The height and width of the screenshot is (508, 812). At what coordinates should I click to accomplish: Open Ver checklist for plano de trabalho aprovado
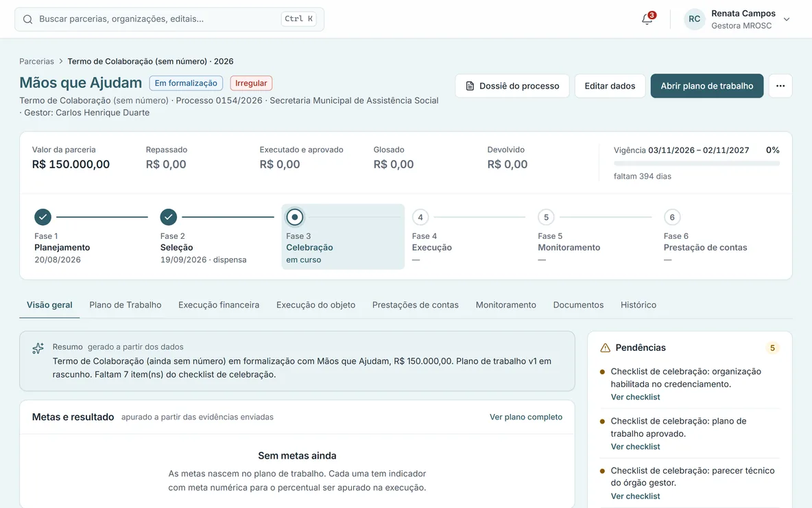636,447
